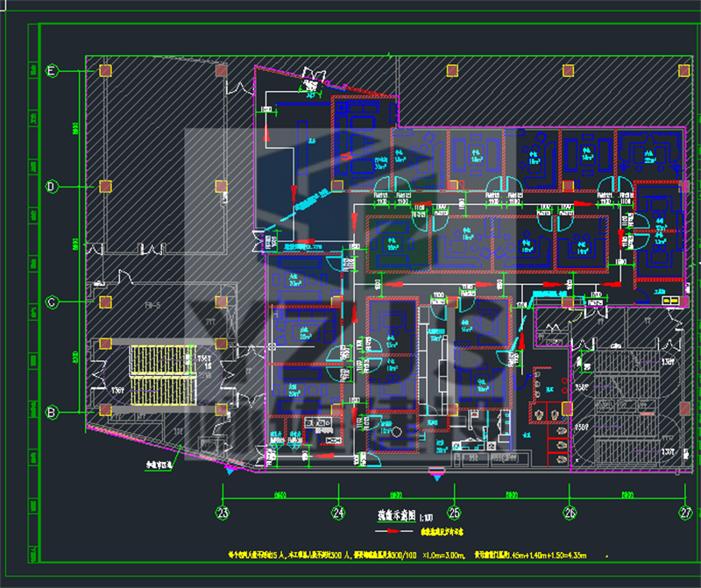This screenshot has width=701, height=588.
Task: Select the red evacuation arrow in legend
Action: 393,532
